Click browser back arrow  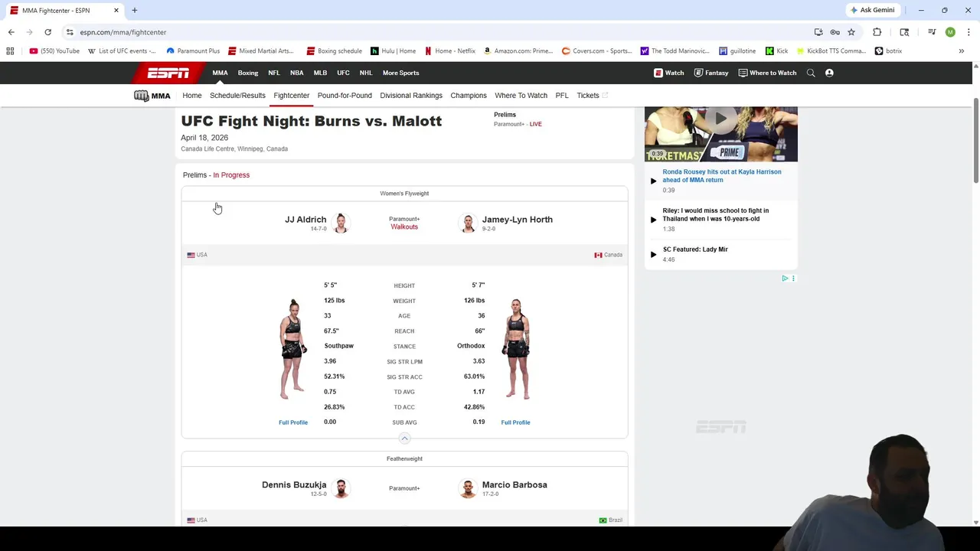[x=11, y=32]
